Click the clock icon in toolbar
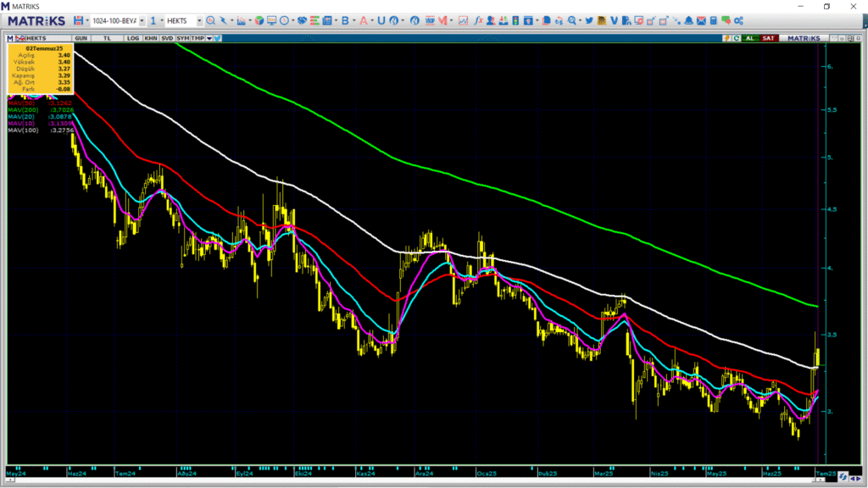The image size is (868, 488). click(x=285, y=20)
